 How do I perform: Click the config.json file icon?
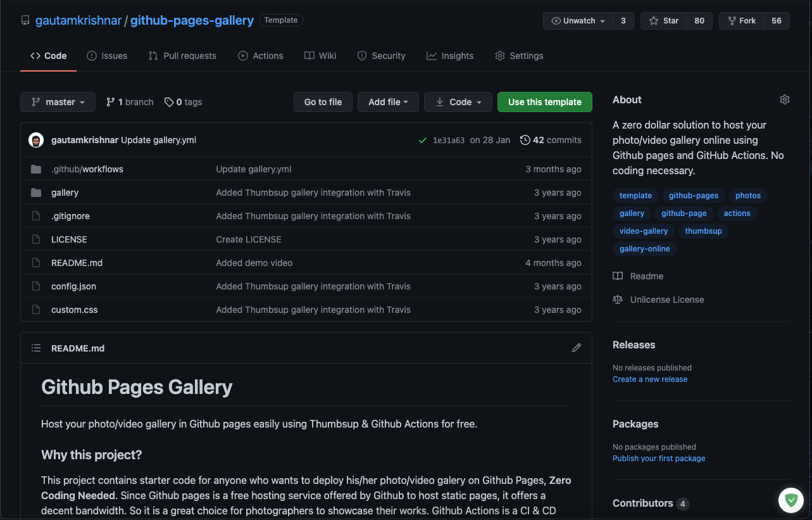point(36,286)
